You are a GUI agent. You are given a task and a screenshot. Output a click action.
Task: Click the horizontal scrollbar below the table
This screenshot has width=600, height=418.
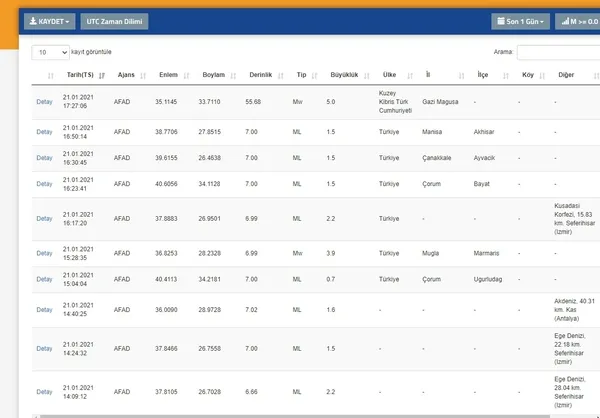tap(300, 414)
